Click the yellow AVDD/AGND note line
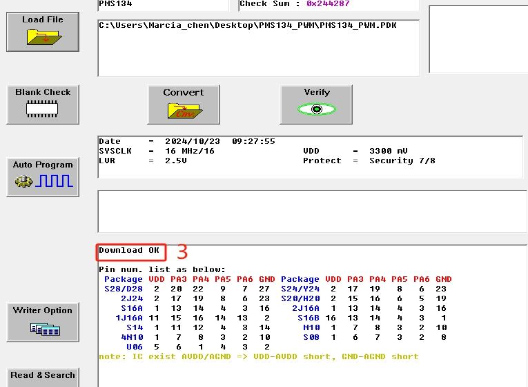Screen dimensions: 528x387 point(259,357)
